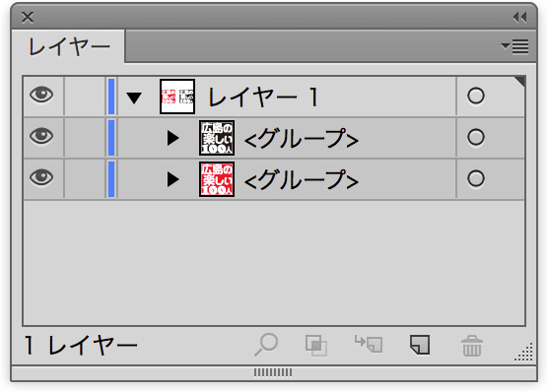The width and height of the screenshot is (548, 392).
Task: Open the Layers panel flyout menu
Action: (514, 47)
